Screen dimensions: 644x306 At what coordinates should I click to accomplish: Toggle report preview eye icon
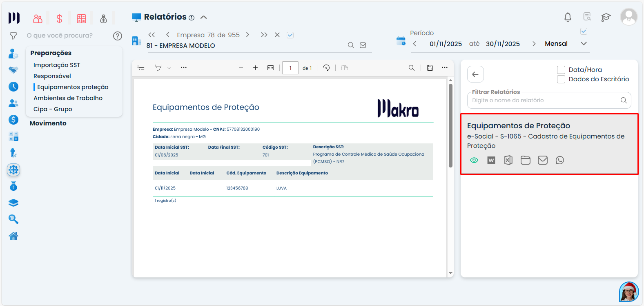474,160
